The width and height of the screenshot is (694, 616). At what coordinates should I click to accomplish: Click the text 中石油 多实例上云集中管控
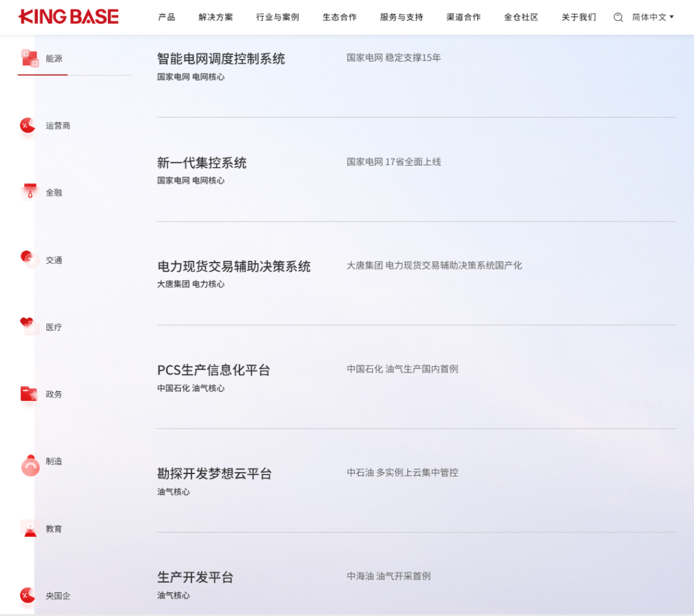(402, 473)
